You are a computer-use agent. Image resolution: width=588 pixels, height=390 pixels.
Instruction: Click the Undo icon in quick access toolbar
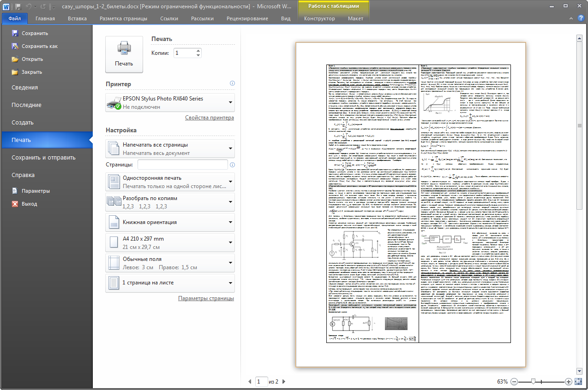coord(29,6)
